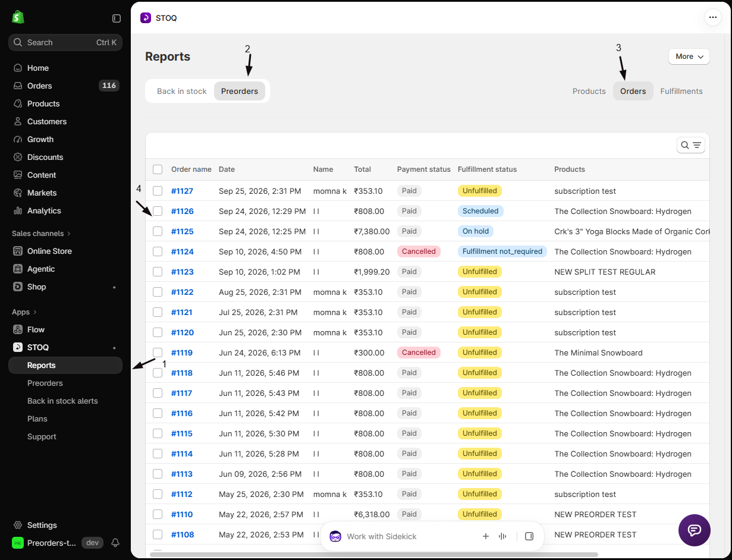Screen dimensions: 732x560
Task: Click the Online Store icon
Action: tap(18, 251)
